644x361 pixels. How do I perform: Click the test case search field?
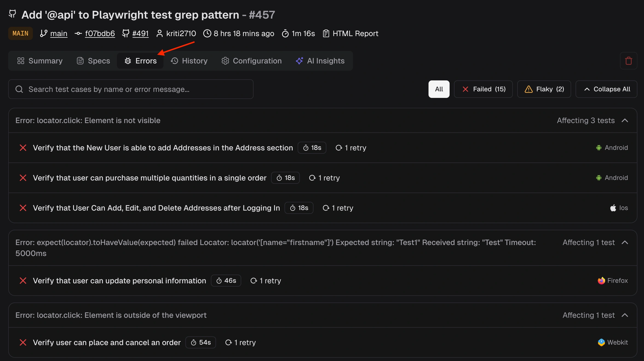(x=131, y=89)
